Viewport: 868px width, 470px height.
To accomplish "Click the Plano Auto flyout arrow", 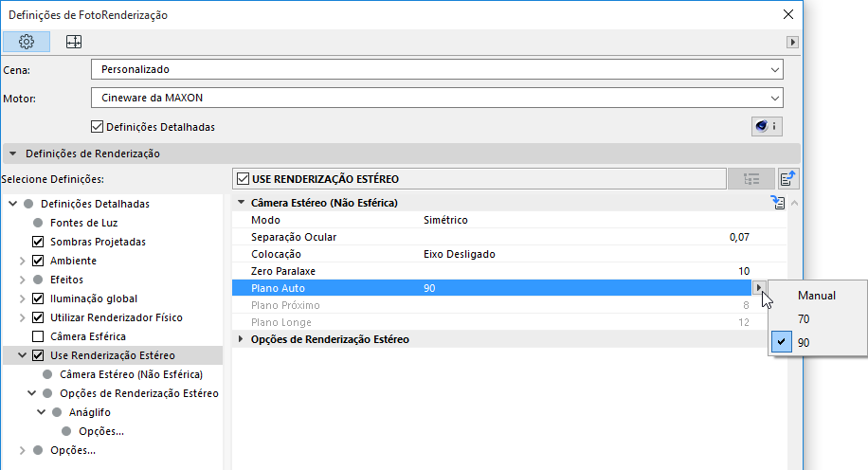I will click(x=758, y=288).
